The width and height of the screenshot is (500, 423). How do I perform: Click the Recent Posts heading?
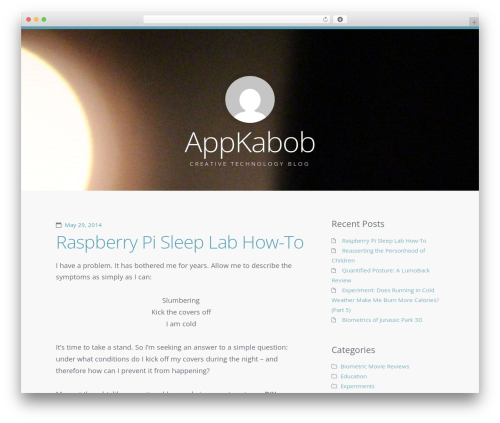click(x=358, y=224)
